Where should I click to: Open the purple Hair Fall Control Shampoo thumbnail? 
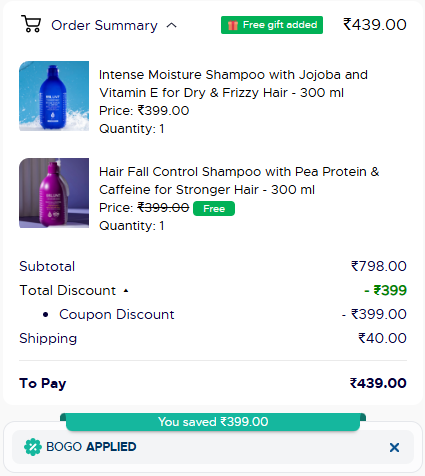(x=54, y=193)
